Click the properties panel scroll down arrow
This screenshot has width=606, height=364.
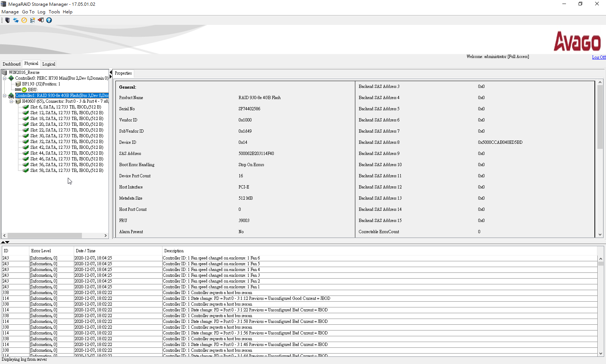point(600,235)
